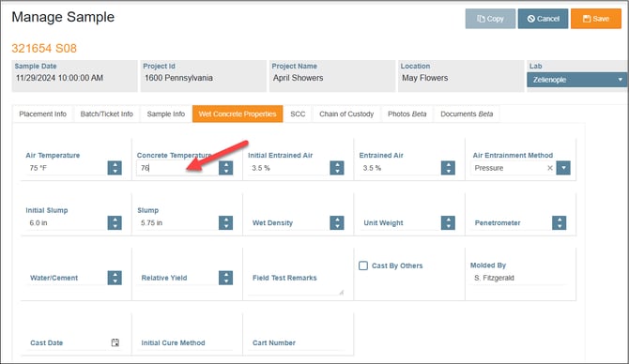Open the Cast Date calendar picker

[115, 342]
